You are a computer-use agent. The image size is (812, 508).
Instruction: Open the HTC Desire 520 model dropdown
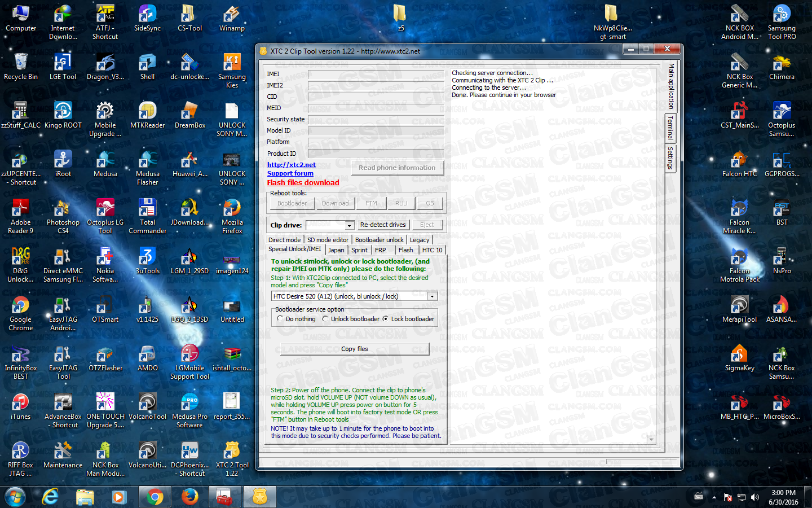point(432,296)
